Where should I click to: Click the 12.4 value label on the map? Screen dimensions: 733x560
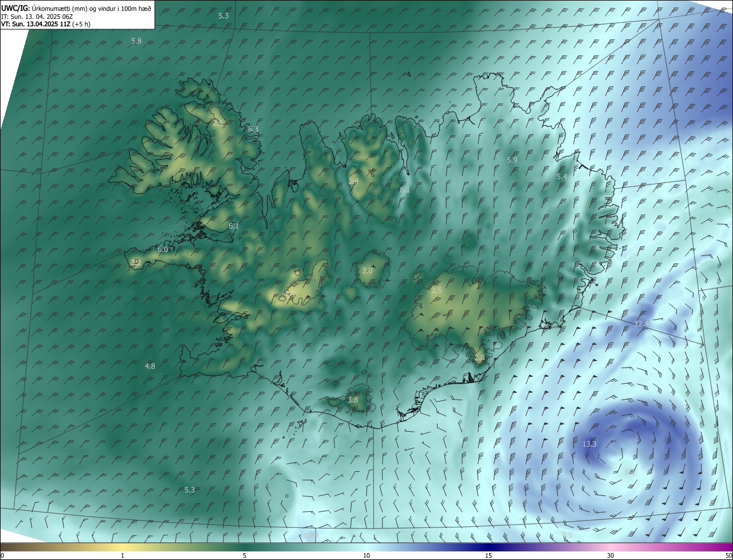pyautogui.click(x=641, y=324)
